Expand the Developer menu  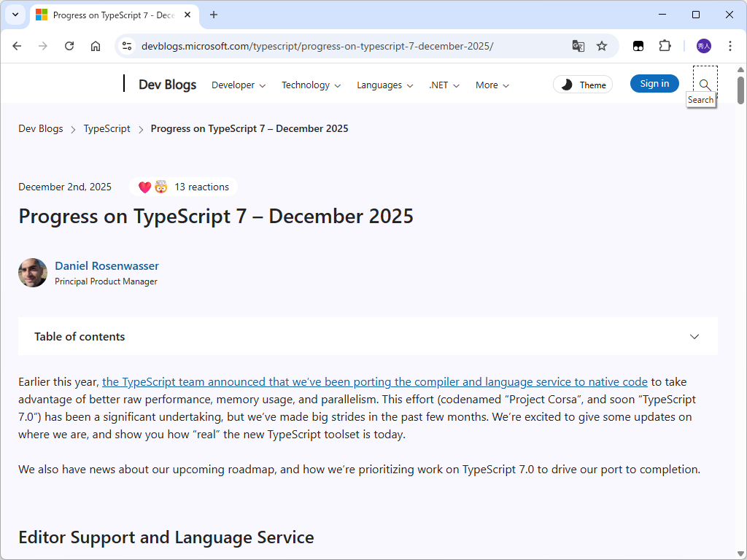pos(239,85)
